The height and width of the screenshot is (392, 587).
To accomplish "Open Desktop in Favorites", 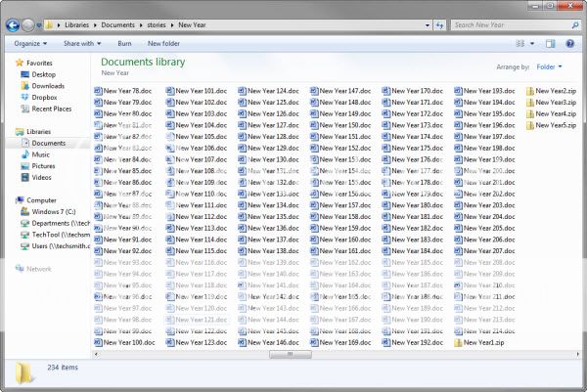I will [43, 74].
